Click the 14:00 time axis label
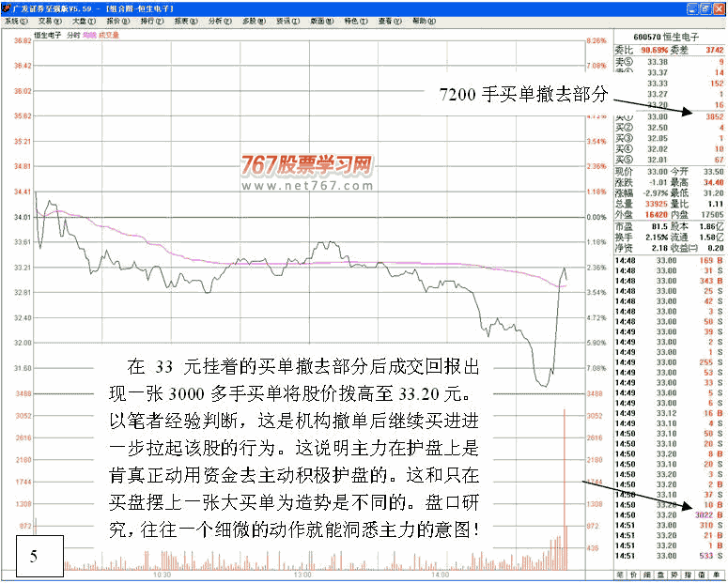The image size is (728, 583). (441, 575)
